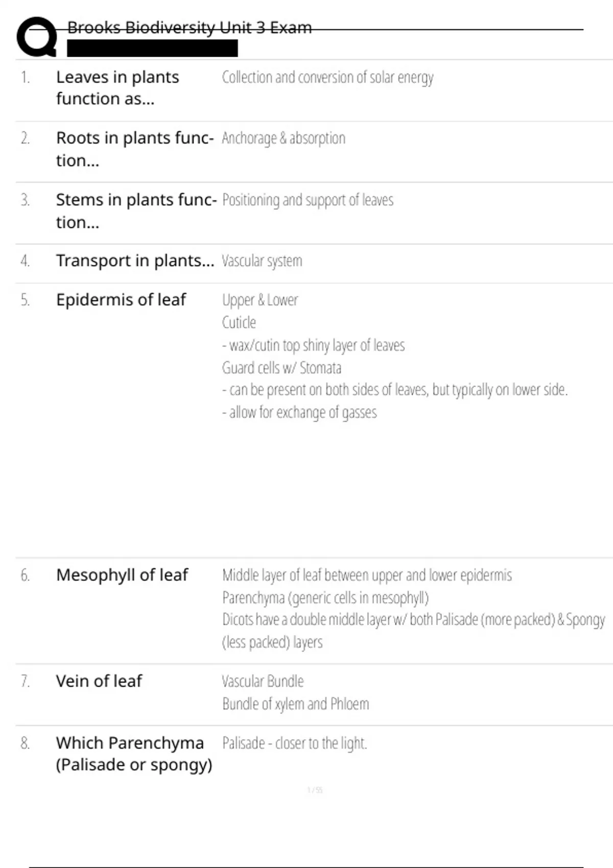Select the 'Mesophyll of leaf' term
The image size is (613, 868).
coord(122,575)
